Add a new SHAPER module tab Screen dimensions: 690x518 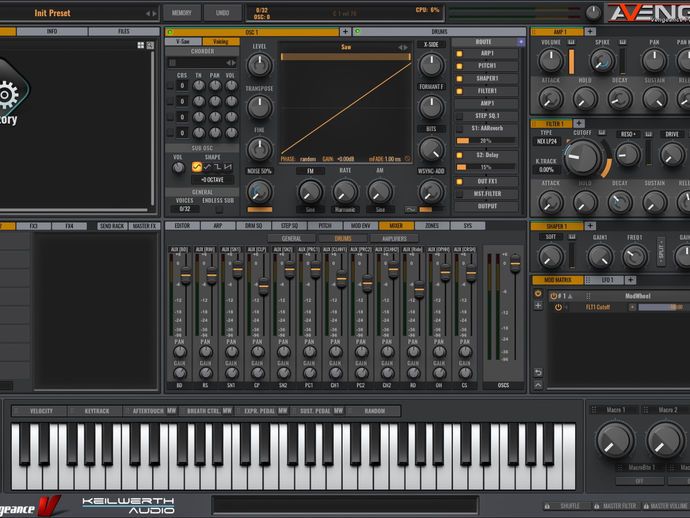click(590, 226)
